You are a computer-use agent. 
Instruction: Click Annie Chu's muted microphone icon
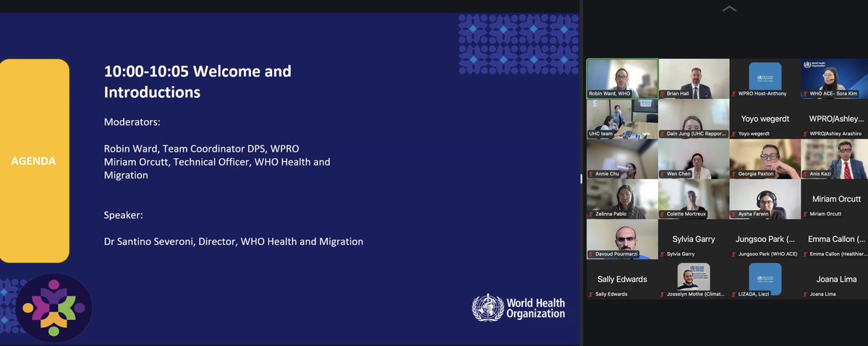(592, 174)
